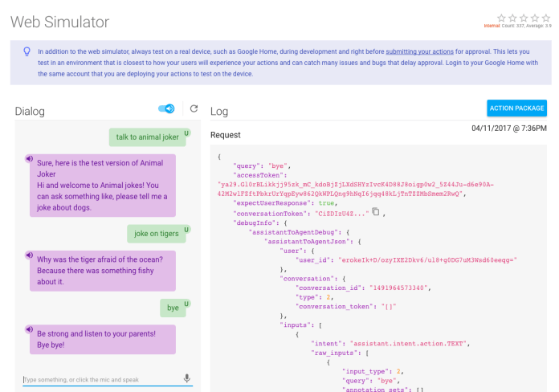Toggle the dialog audio output switch

click(x=167, y=109)
